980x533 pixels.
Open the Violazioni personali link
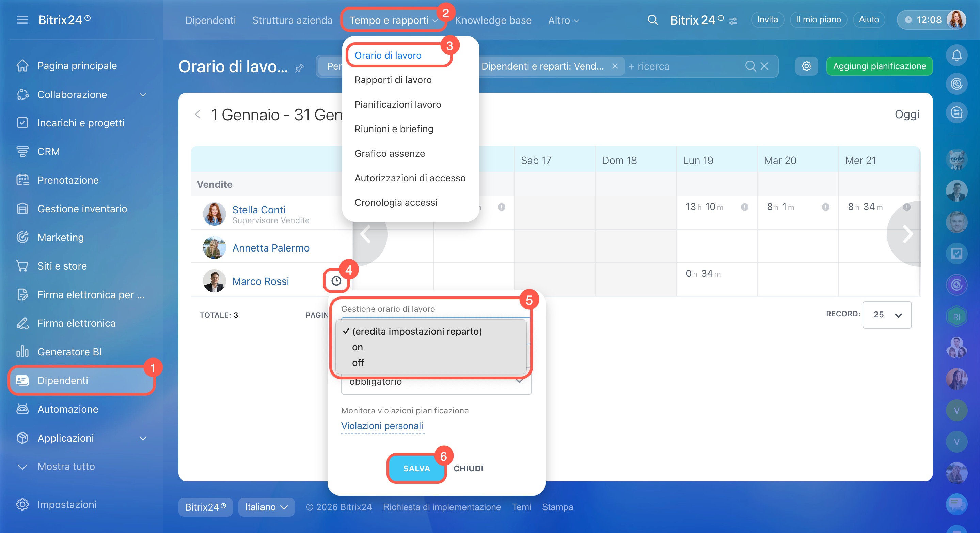[382, 426]
